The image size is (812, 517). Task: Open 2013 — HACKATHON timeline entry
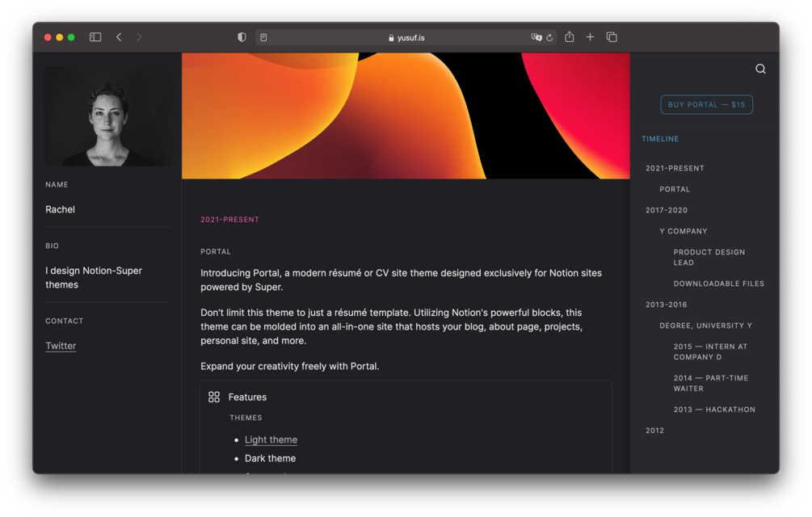[714, 410]
